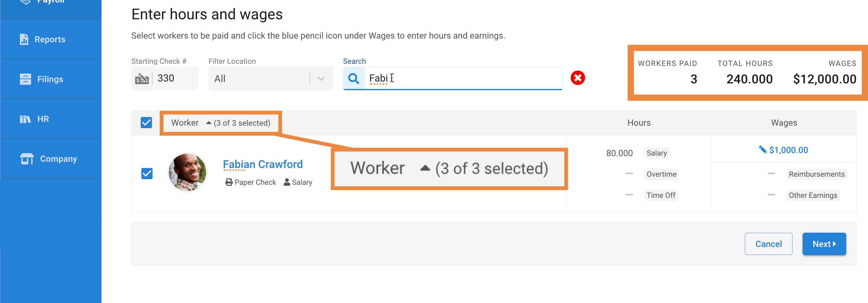Click the Cancel button

point(768,244)
